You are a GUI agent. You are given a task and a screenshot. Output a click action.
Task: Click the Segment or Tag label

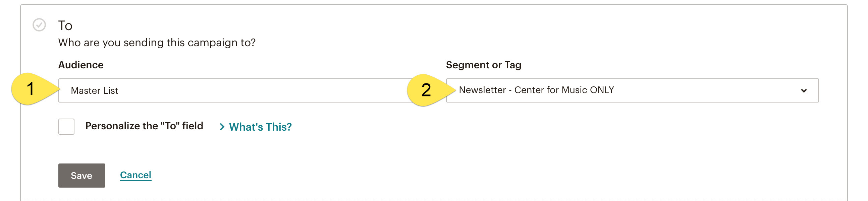[x=484, y=65]
